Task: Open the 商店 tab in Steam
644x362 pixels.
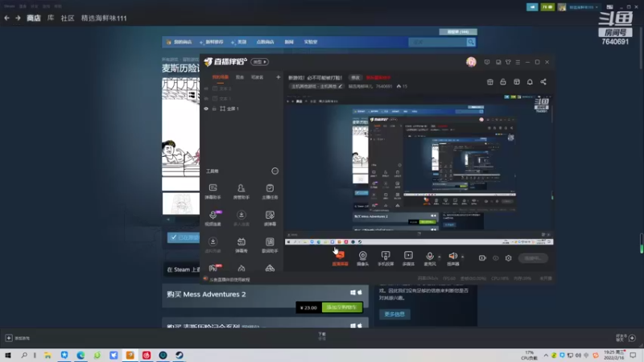Action: click(x=34, y=18)
